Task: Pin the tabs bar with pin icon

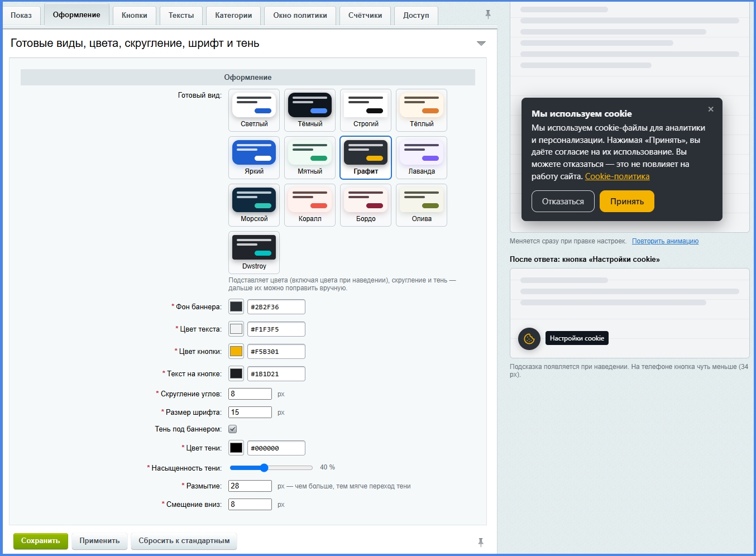Action: click(488, 15)
